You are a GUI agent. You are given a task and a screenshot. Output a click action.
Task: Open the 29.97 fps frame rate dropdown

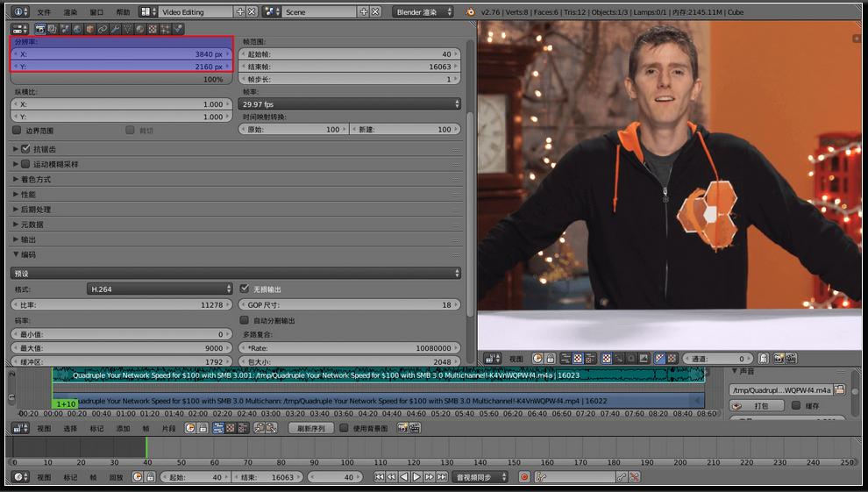[x=349, y=103]
